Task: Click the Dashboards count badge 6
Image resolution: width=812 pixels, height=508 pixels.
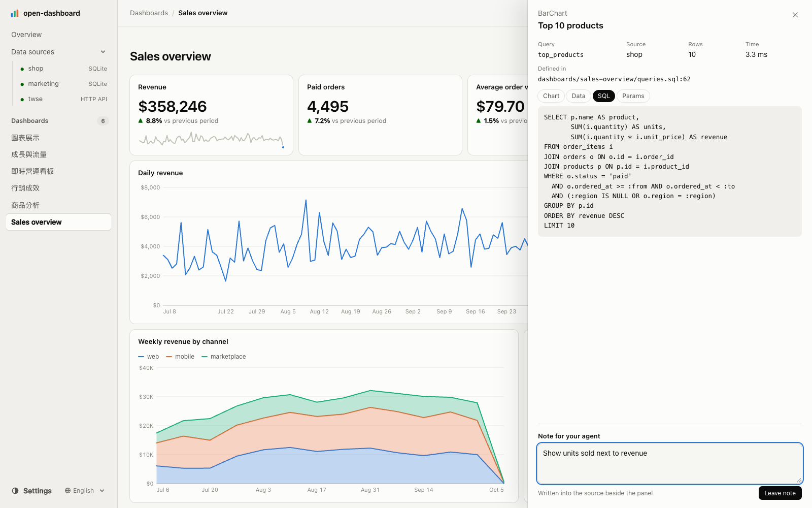Action: (103, 121)
